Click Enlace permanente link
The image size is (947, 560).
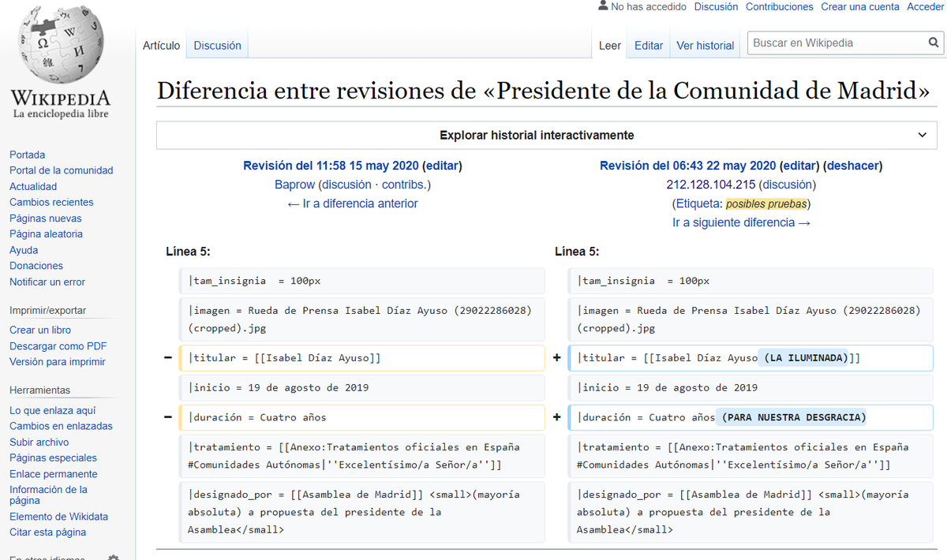(x=54, y=474)
